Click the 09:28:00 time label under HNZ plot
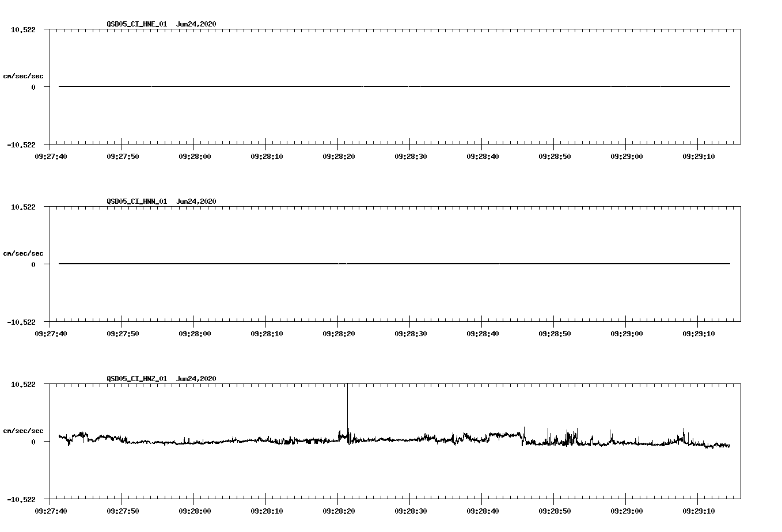The height and width of the screenshot is (532, 782). coord(195,511)
